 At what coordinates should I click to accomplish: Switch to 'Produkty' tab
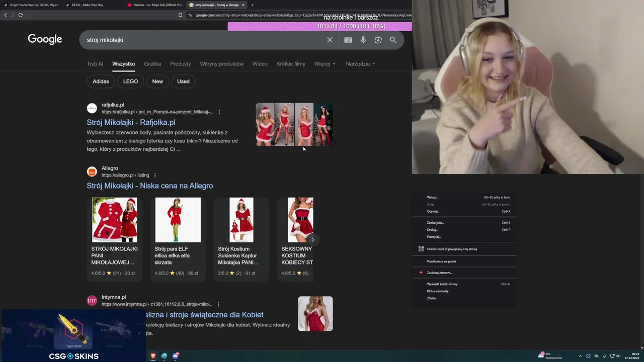click(180, 64)
